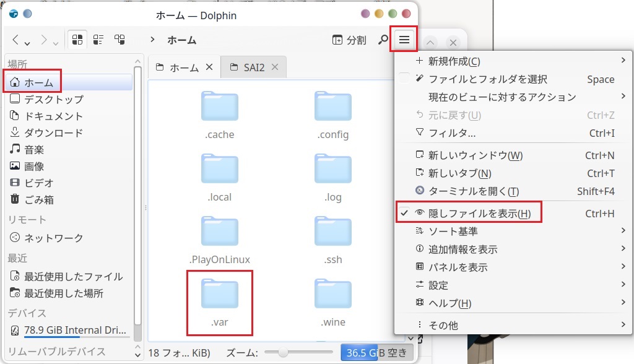This screenshot has height=364, width=634.
Task: Choose ターミナルを開く from the menu
Action: tap(473, 191)
